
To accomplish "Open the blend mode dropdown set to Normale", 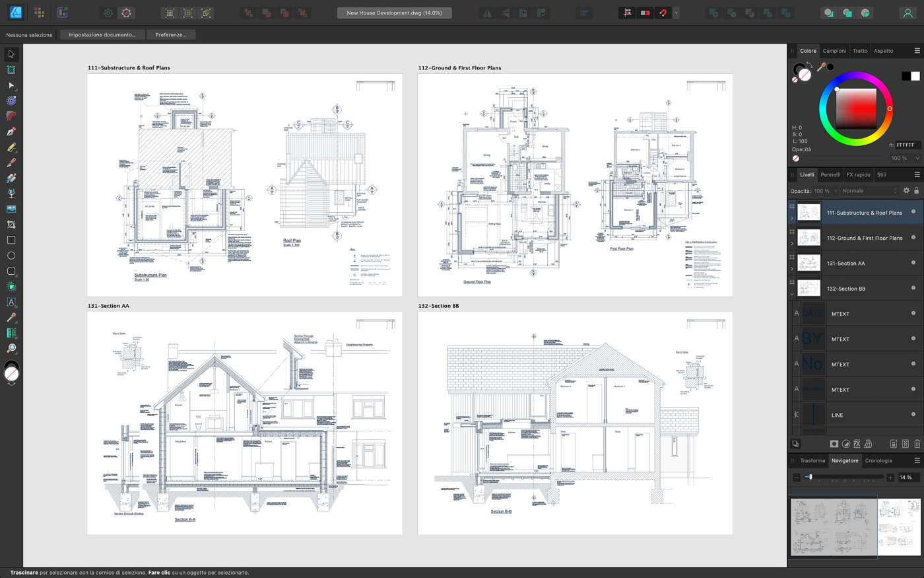I will (858, 191).
